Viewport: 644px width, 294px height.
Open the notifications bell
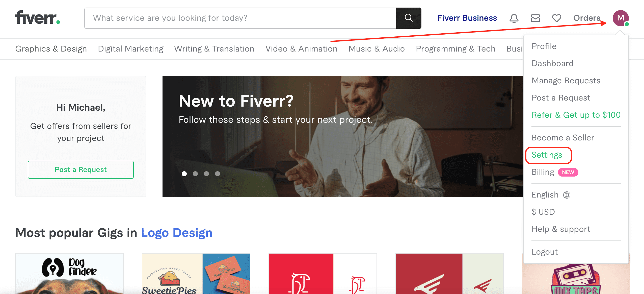click(x=514, y=18)
